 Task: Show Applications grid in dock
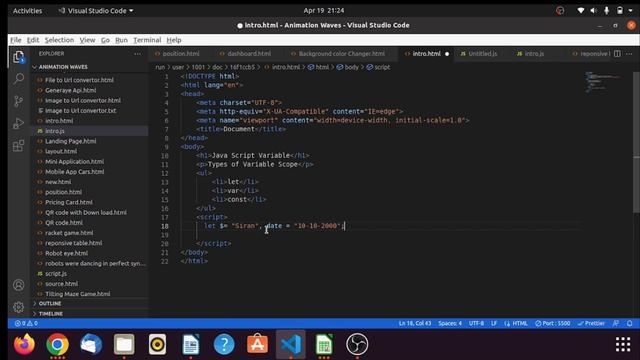[x=622, y=344]
